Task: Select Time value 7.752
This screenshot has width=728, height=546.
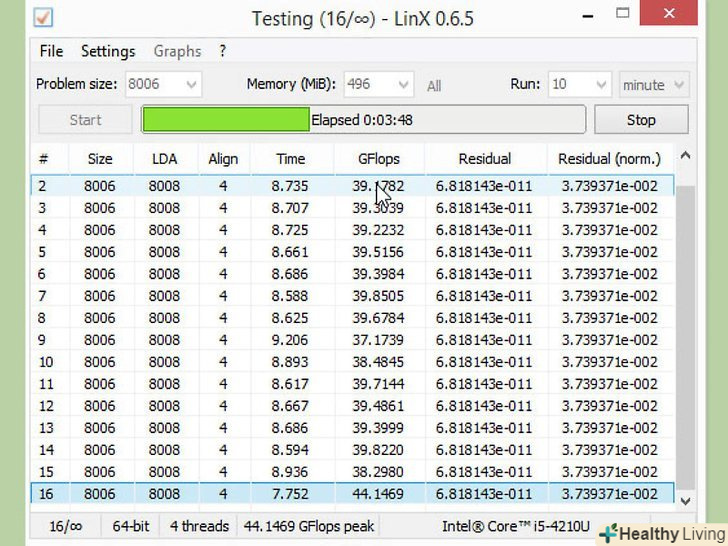Action: (x=290, y=494)
